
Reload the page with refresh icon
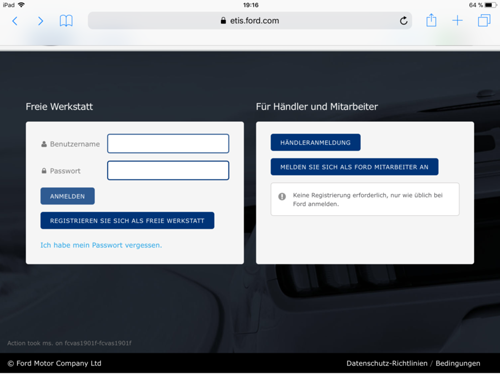pyautogui.click(x=404, y=21)
